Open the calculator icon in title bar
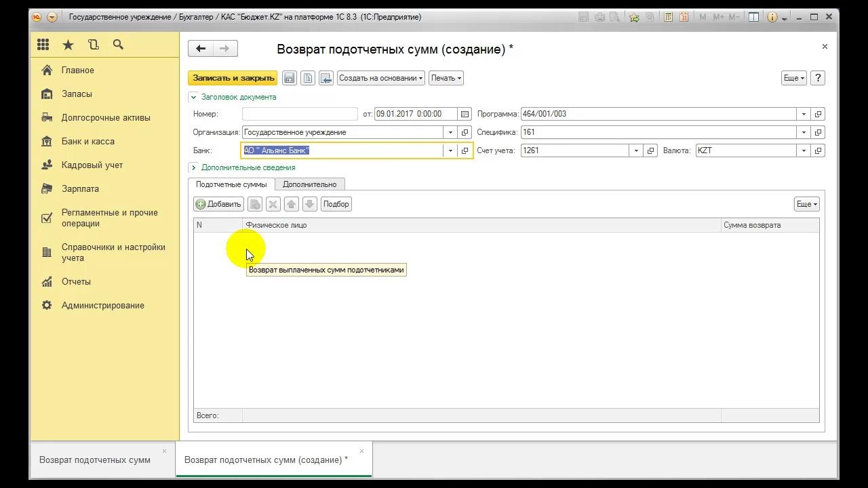The height and width of the screenshot is (488, 868). (x=669, y=18)
